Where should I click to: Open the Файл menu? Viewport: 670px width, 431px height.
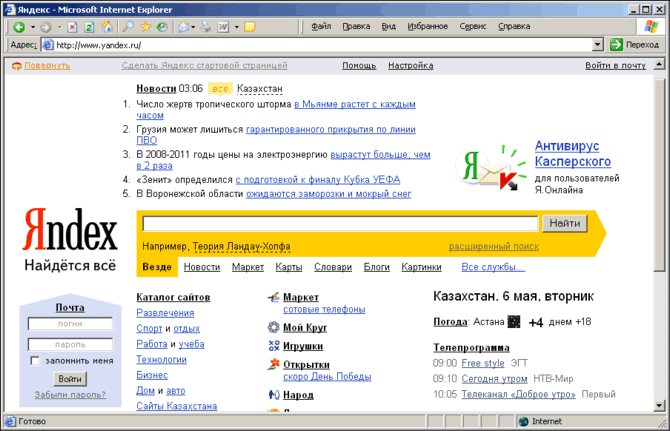321,26
